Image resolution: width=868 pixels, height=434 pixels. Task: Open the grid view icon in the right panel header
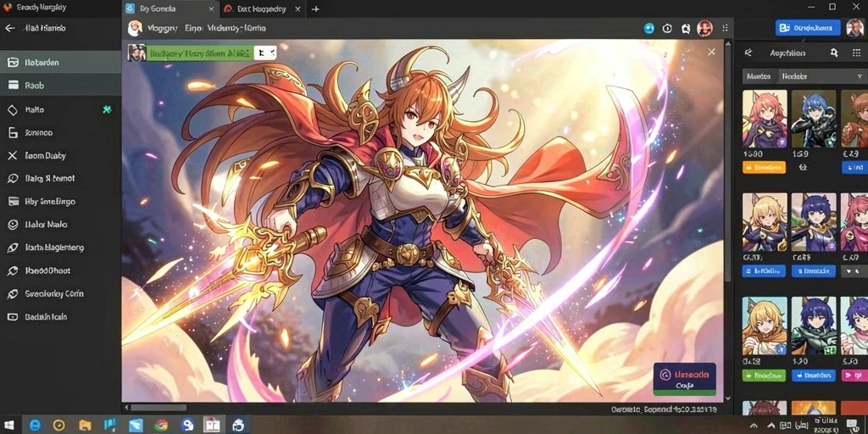(x=856, y=53)
